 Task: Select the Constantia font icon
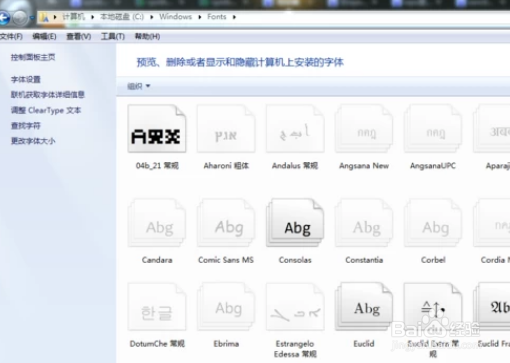(364, 223)
